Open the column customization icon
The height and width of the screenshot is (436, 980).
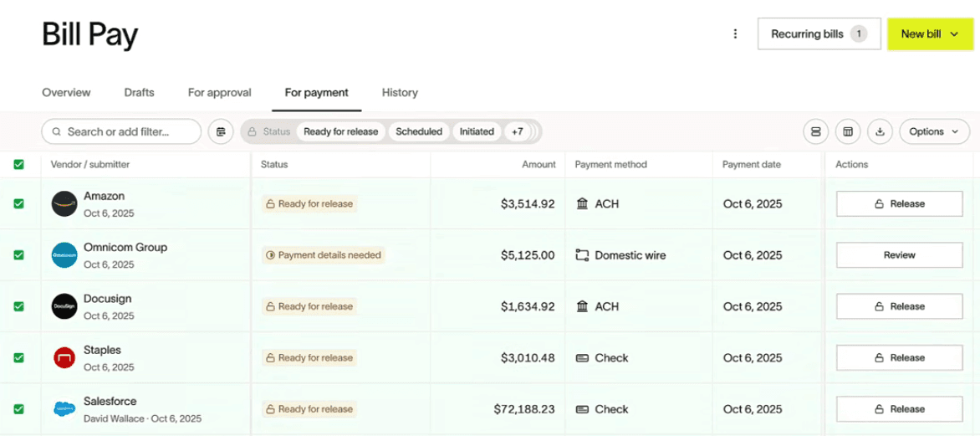pyautogui.click(x=848, y=132)
